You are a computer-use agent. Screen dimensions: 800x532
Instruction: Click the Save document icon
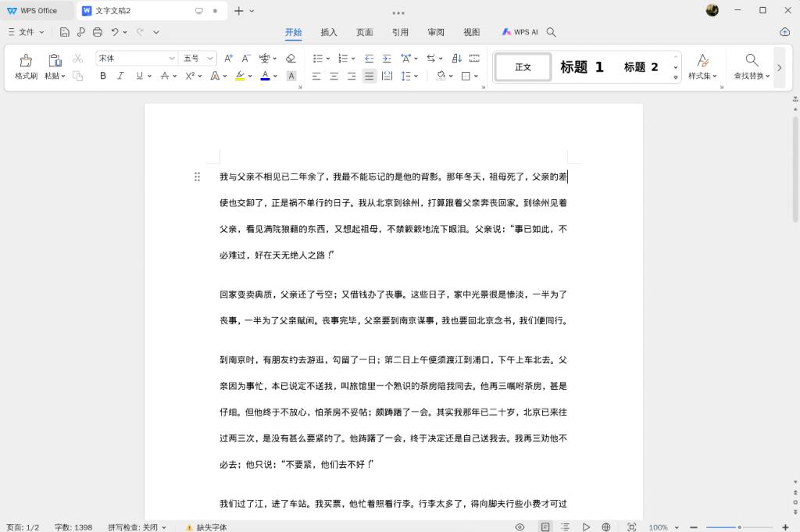(x=64, y=32)
